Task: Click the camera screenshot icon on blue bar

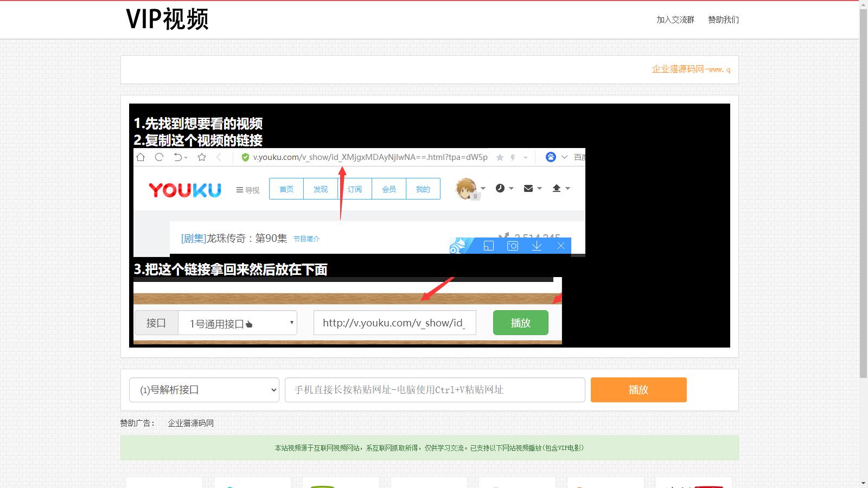Action: 512,246
